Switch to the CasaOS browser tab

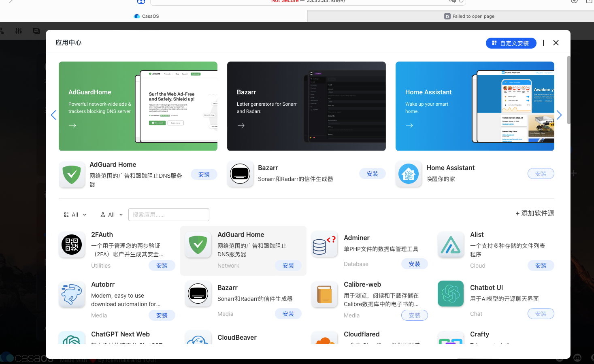[x=150, y=16]
